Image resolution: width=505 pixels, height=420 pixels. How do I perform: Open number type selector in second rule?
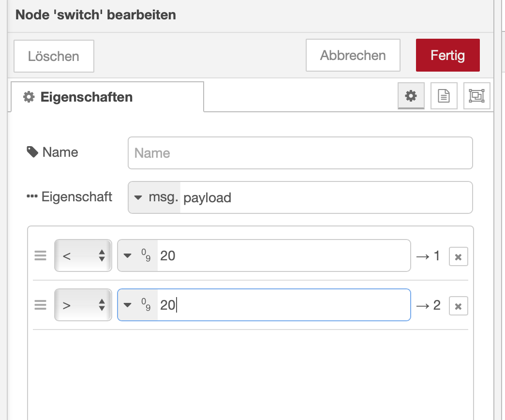tap(138, 305)
